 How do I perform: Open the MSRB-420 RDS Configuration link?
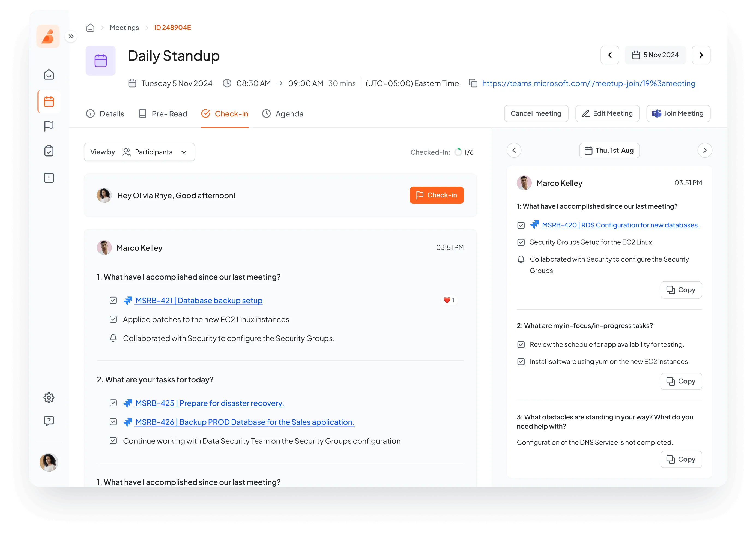click(621, 225)
